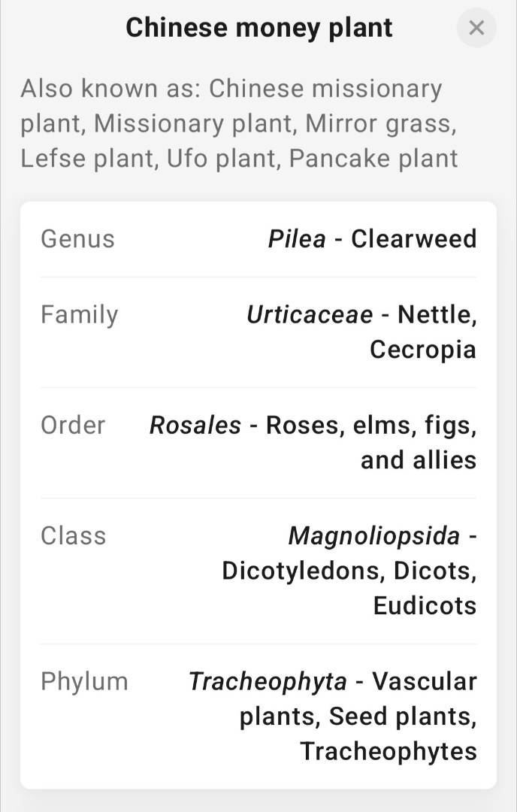Tap the Chinese money plant title

[258, 29]
